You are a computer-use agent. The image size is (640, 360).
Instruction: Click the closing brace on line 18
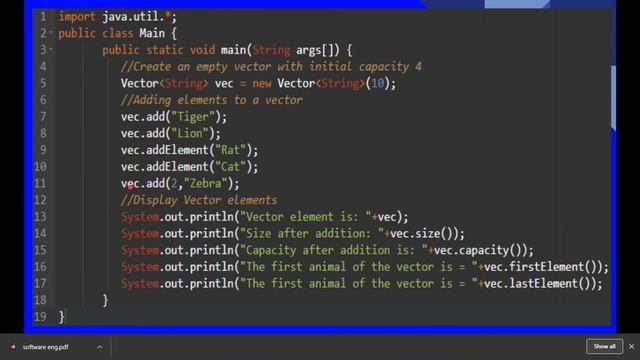click(105, 300)
